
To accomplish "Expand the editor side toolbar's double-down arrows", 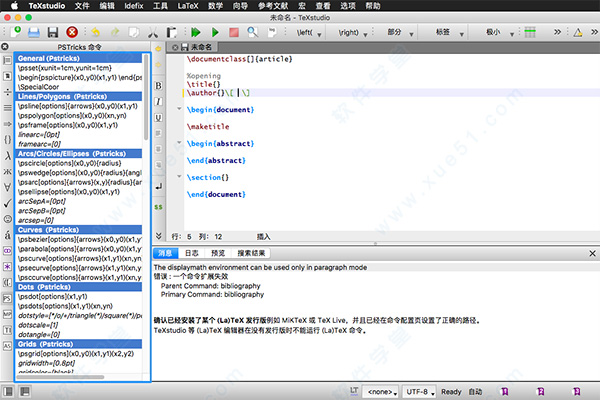I will coord(158,236).
